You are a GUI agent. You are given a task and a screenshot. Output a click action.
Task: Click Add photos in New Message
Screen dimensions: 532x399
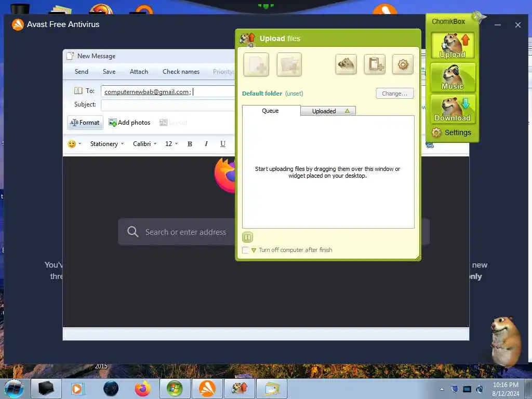(129, 123)
